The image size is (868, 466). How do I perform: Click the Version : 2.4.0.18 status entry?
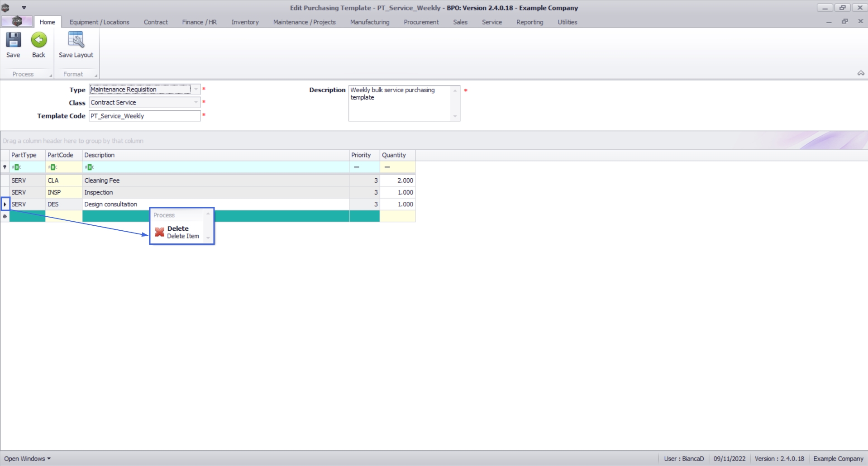pos(779,459)
